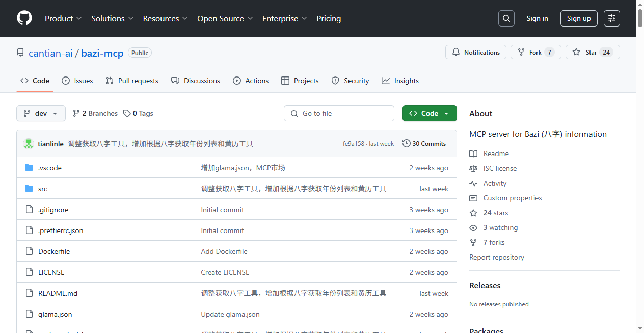Screen dimensions: 644x333
Task: Click the tianlinle author name
Action: (50, 144)
